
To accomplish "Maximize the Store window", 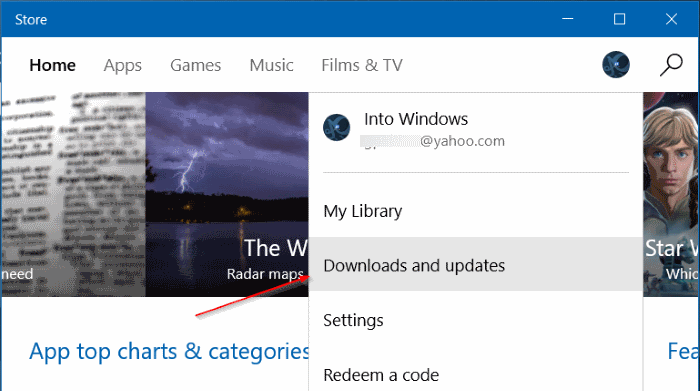I will coord(619,19).
